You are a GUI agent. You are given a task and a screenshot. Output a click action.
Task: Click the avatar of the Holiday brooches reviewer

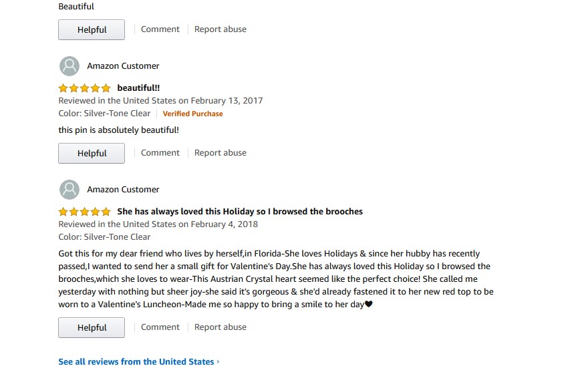click(69, 190)
